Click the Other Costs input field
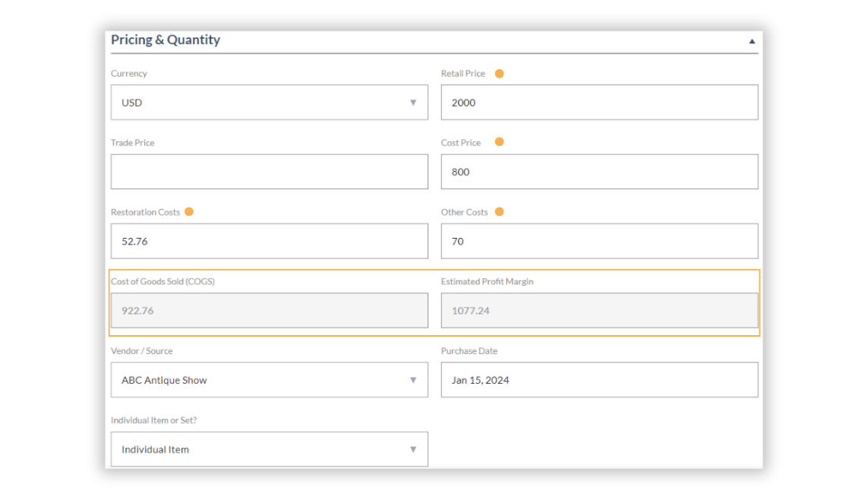The image size is (868, 494). [599, 241]
